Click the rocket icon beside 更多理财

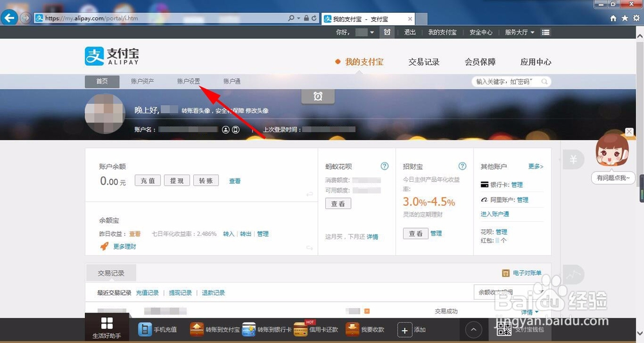[104, 246]
